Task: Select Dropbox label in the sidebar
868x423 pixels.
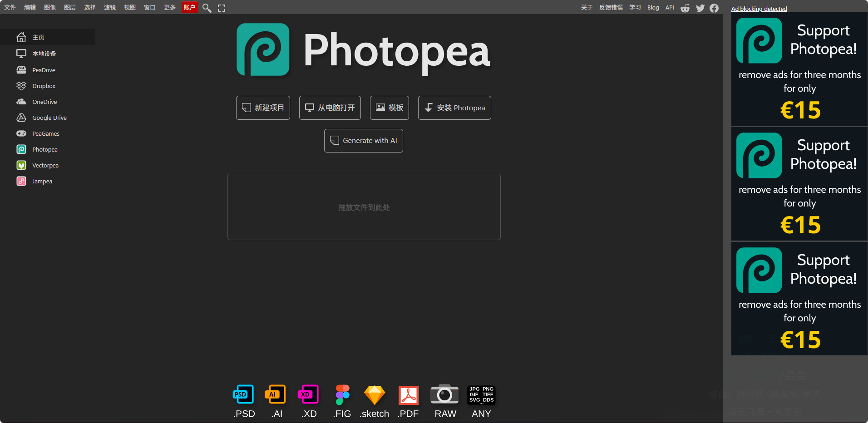Action: tap(44, 86)
